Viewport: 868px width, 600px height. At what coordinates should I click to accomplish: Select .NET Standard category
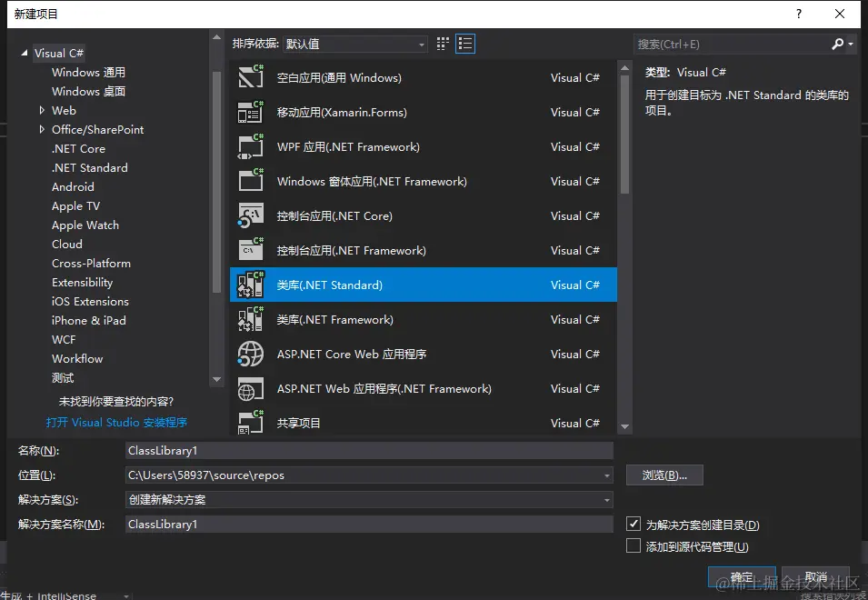pos(90,167)
